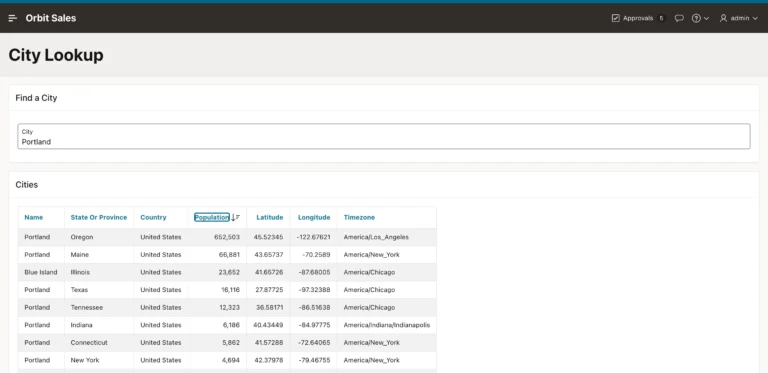Click the City Lookup page heading
Image resolution: width=768 pixels, height=373 pixels.
(x=56, y=55)
